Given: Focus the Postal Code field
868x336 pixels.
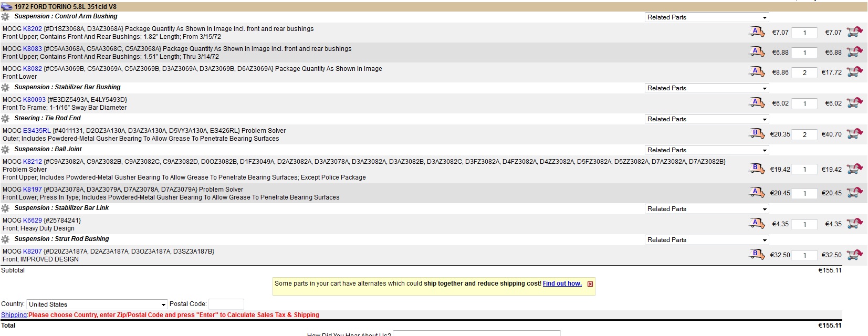Looking at the screenshot, I should [226, 304].
